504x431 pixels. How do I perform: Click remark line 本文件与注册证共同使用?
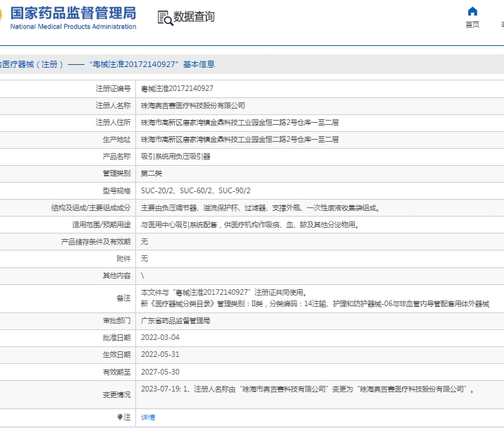[224, 292]
